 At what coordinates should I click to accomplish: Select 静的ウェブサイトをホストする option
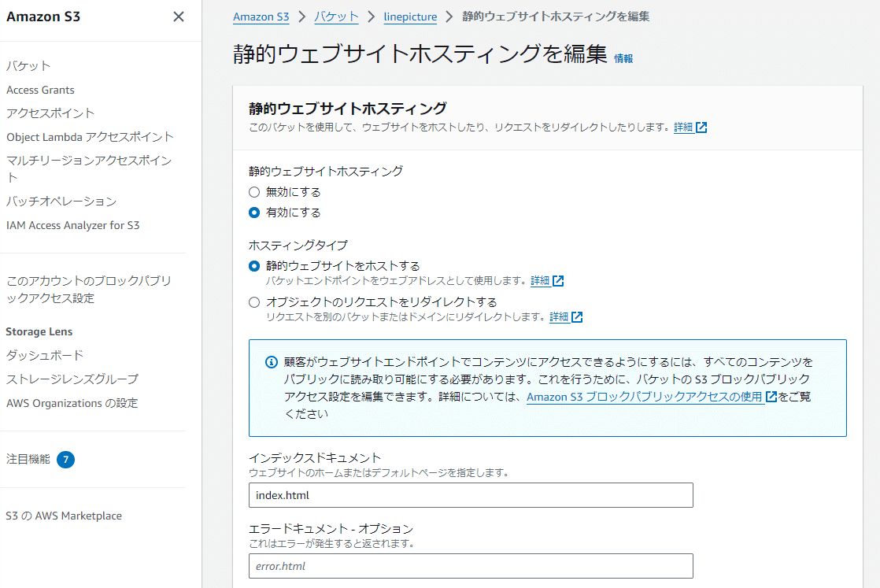pyautogui.click(x=254, y=266)
